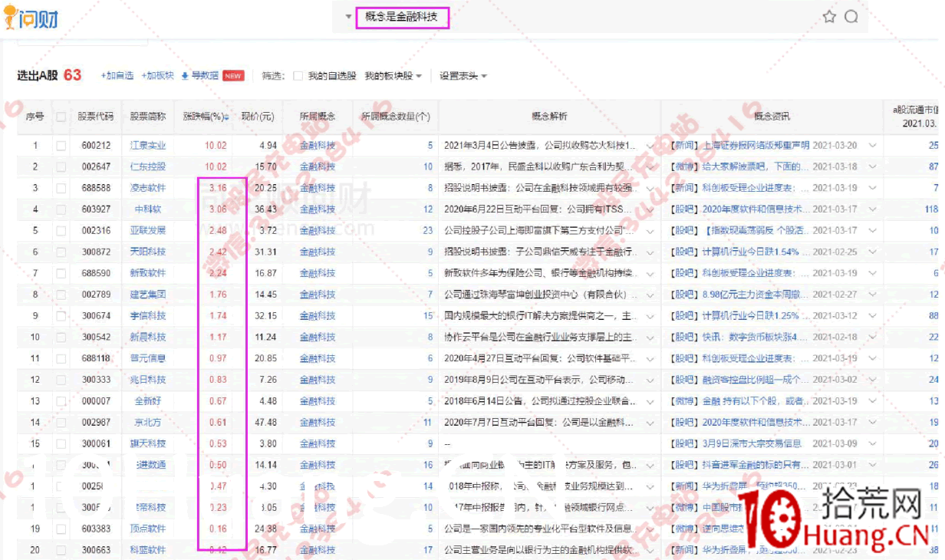Image resolution: width=945 pixels, height=560 pixels.
Task: Click the result count 63
Action: point(73,75)
